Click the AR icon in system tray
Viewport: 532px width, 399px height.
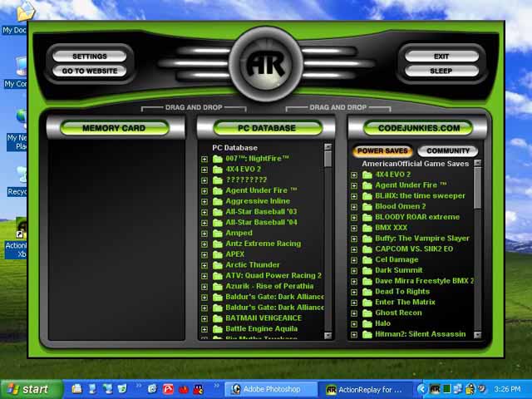click(435, 389)
